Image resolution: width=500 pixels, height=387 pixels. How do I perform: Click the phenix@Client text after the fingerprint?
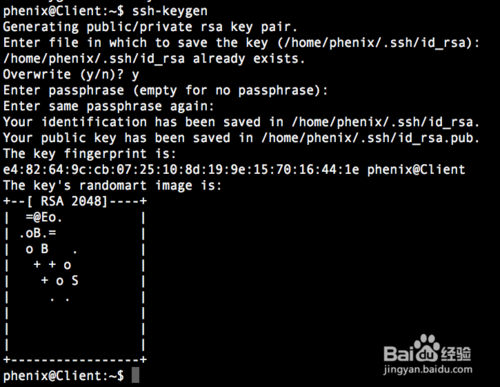click(x=416, y=170)
